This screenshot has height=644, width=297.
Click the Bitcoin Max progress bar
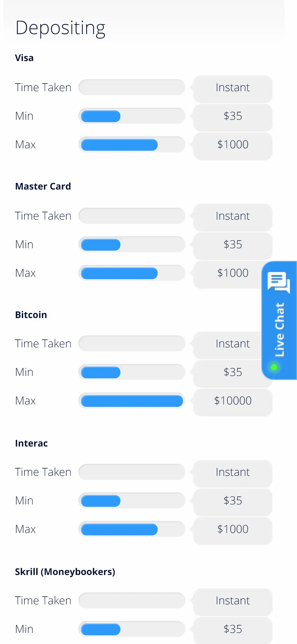132,401
